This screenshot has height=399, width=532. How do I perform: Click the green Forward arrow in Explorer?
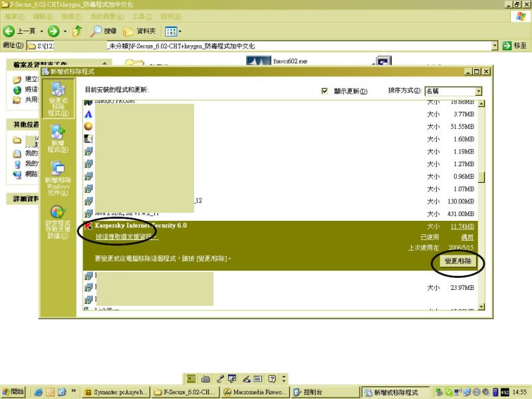pos(53,31)
